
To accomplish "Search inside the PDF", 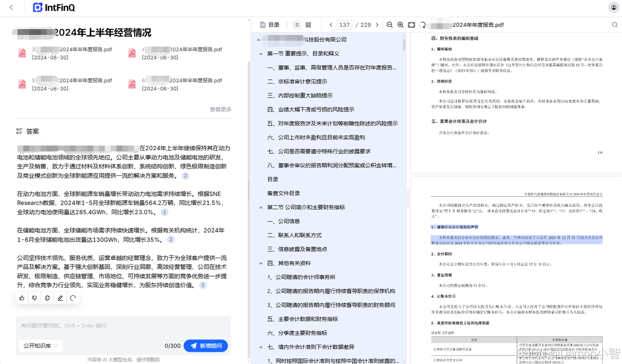I will [x=615, y=25].
